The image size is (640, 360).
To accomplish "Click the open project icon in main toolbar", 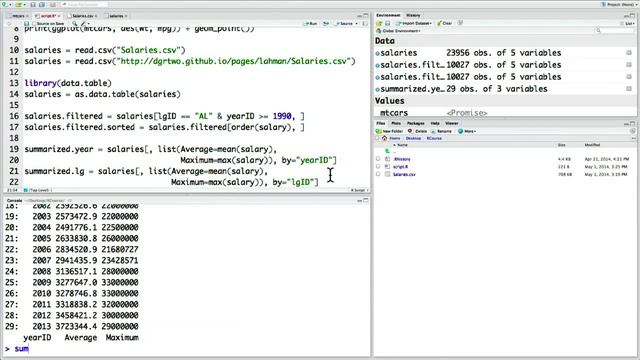I will (19, 4).
